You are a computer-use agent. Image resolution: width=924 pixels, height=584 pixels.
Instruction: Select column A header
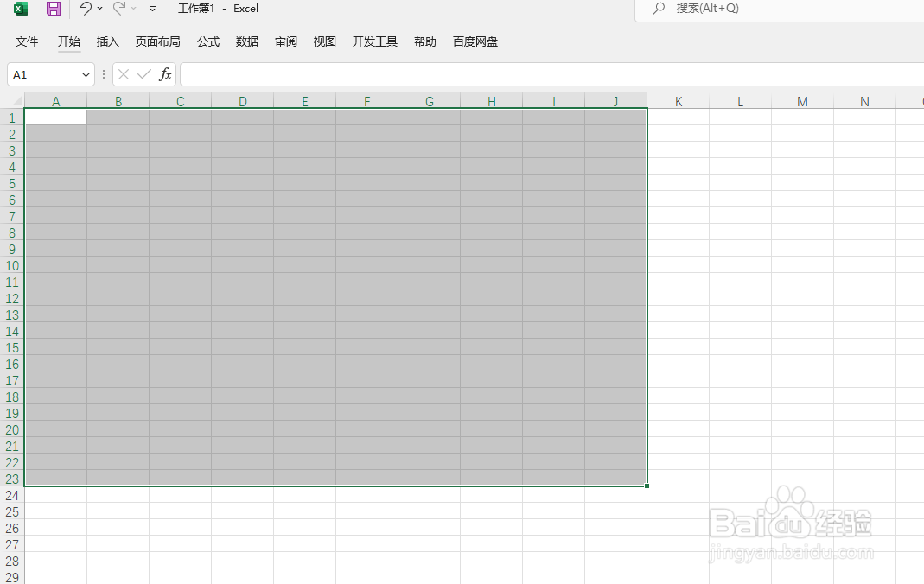click(x=56, y=101)
